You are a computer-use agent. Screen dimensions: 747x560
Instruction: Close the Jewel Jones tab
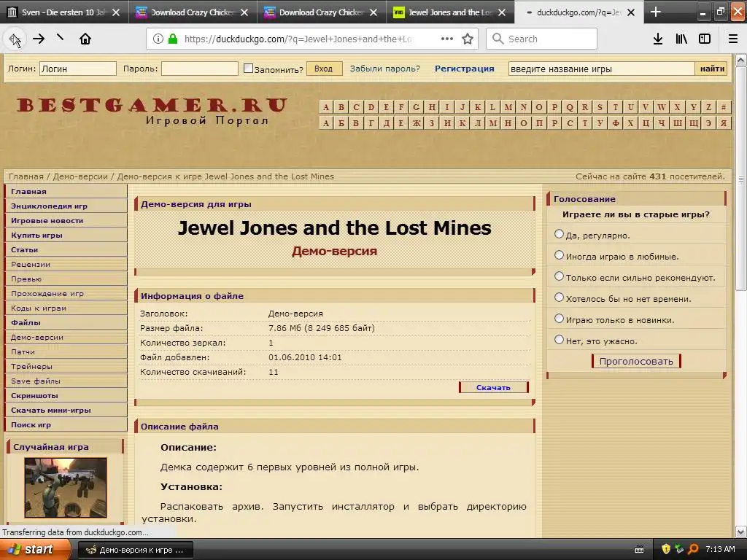point(502,12)
